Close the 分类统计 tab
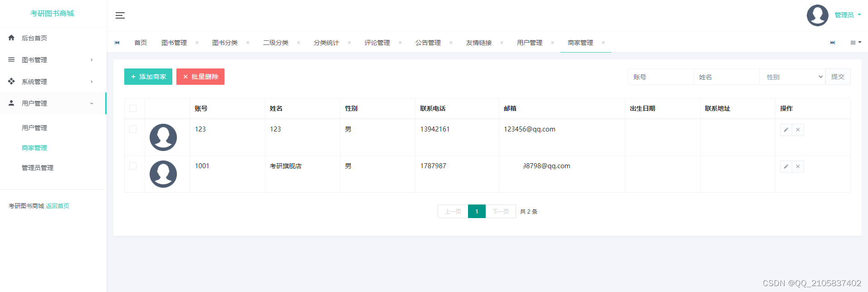Image resolution: width=868 pixels, height=292 pixels. pyautogui.click(x=349, y=43)
